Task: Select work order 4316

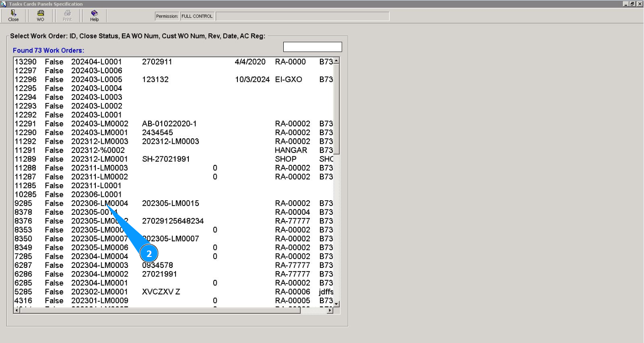Action: (174, 300)
